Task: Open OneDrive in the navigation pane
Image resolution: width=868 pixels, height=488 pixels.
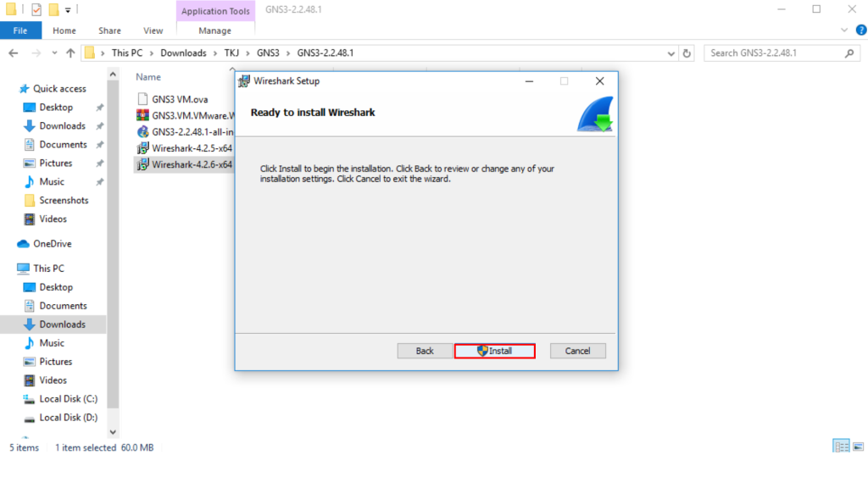Action: [52, 244]
